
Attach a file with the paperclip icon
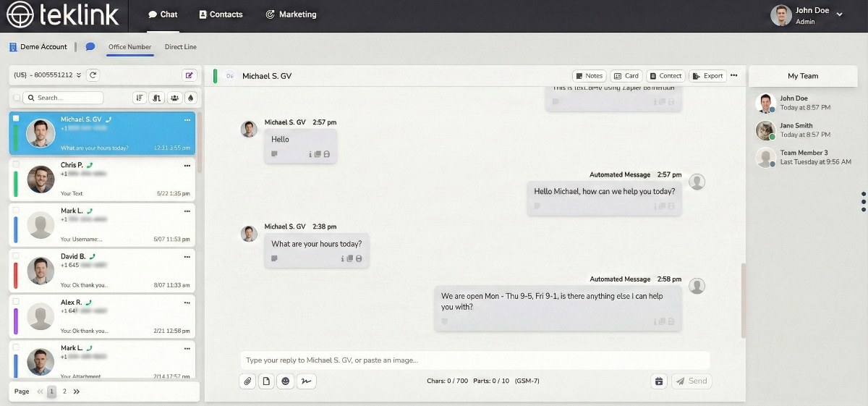tap(247, 381)
